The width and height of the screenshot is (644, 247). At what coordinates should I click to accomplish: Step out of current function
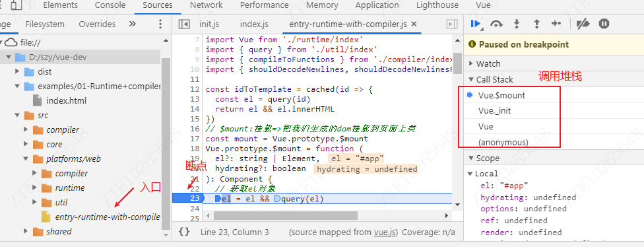click(536, 24)
